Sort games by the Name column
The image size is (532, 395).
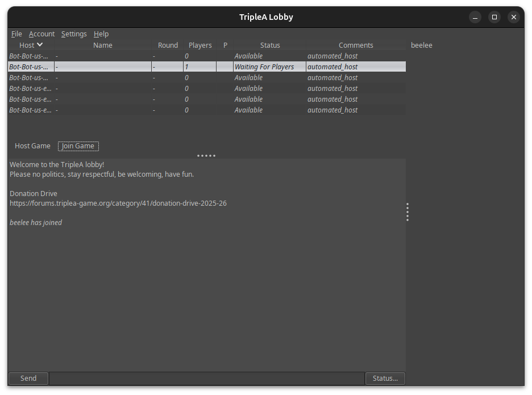tap(103, 45)
